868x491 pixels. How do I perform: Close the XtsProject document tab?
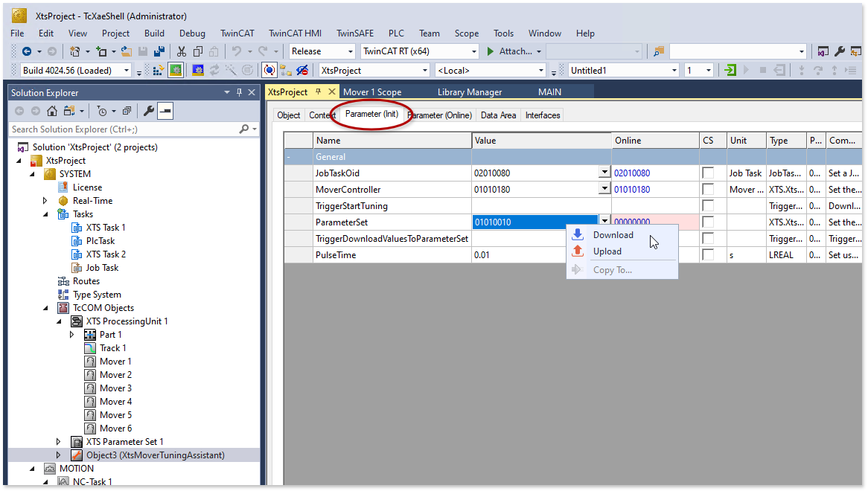click(x=331, y=92)
